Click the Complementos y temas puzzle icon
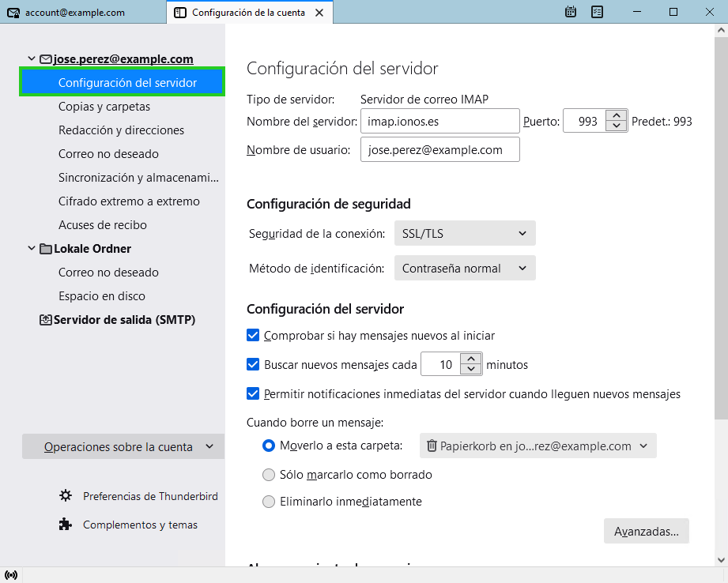The height and width of the screenshot is (583, 728). [x=66, y=525]
